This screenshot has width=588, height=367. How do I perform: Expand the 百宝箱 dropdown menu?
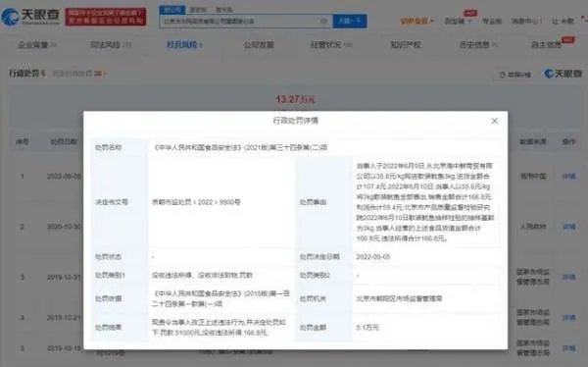coord(458,21)
